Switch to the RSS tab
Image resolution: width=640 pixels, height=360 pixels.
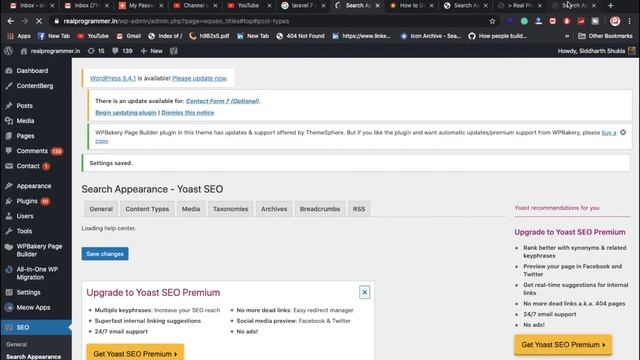[359, 209]
